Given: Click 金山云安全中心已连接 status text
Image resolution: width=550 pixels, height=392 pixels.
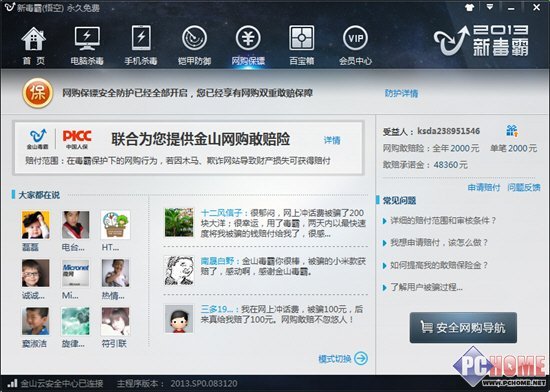Looking at the screenshot, I should tap(62, 383).
